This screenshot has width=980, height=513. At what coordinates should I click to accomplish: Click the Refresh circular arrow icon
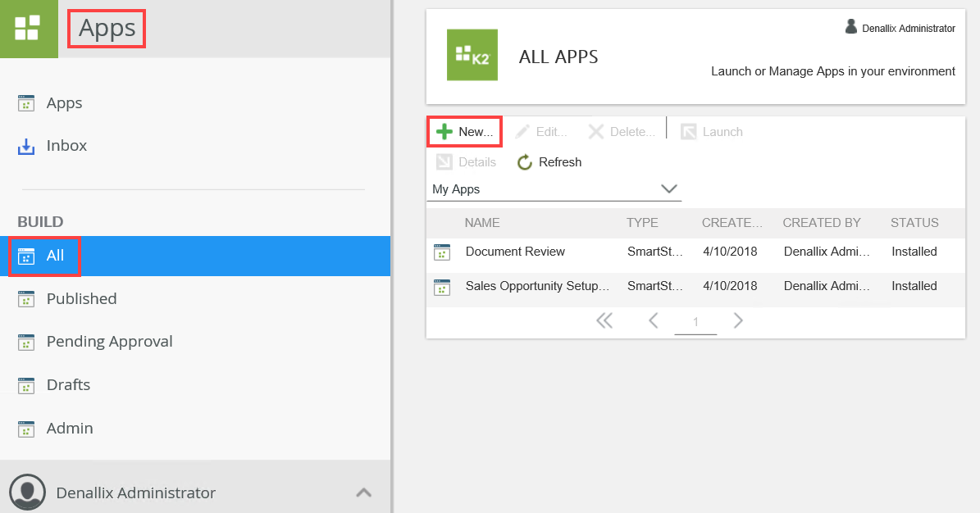click(525, 162)
